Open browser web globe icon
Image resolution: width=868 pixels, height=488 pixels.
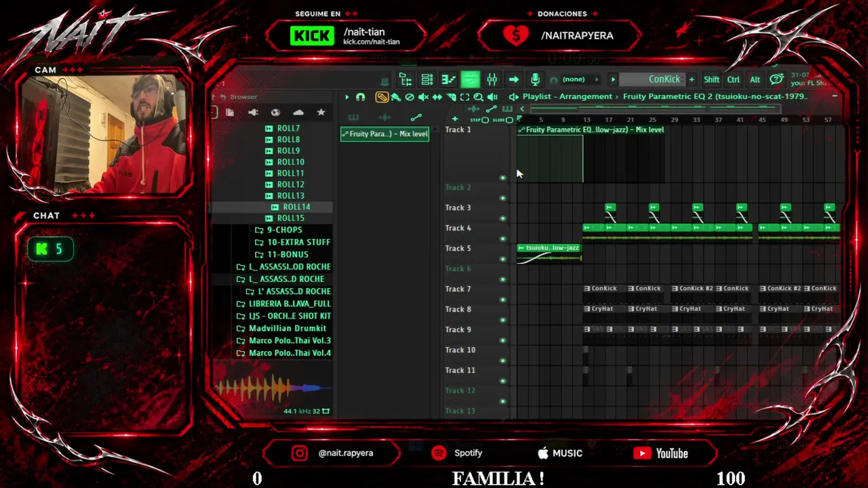tap(275, 113)
